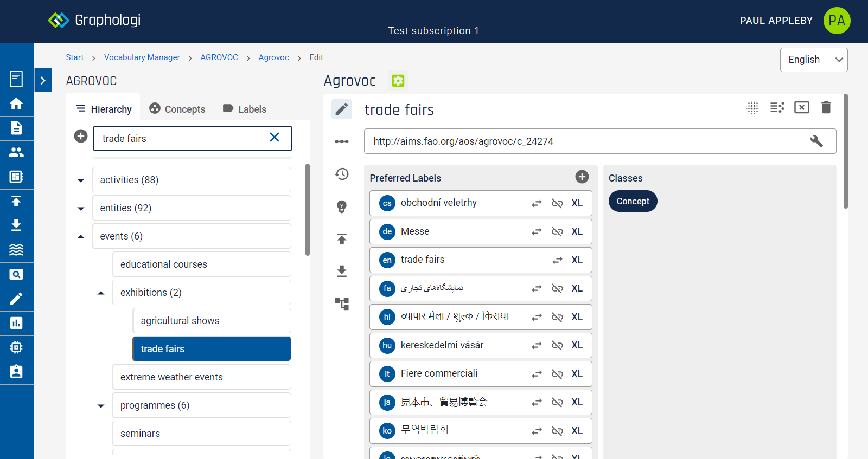Viewport: 868px width, 459px height.
Task: Click the list detail view icon
Action: tap(777, 107)
